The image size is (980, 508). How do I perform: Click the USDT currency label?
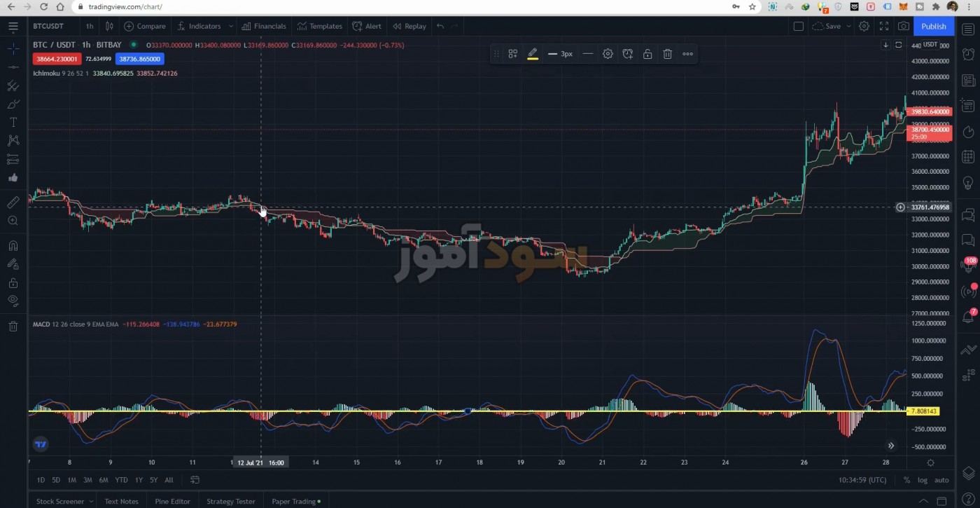pyautogui.click(x=930, y=44)
